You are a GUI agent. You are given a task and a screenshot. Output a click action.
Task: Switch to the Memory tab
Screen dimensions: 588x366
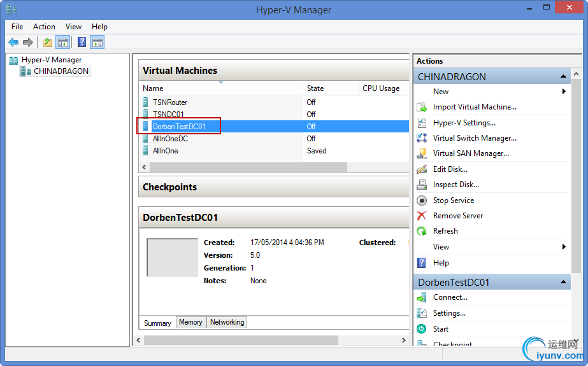190,322
